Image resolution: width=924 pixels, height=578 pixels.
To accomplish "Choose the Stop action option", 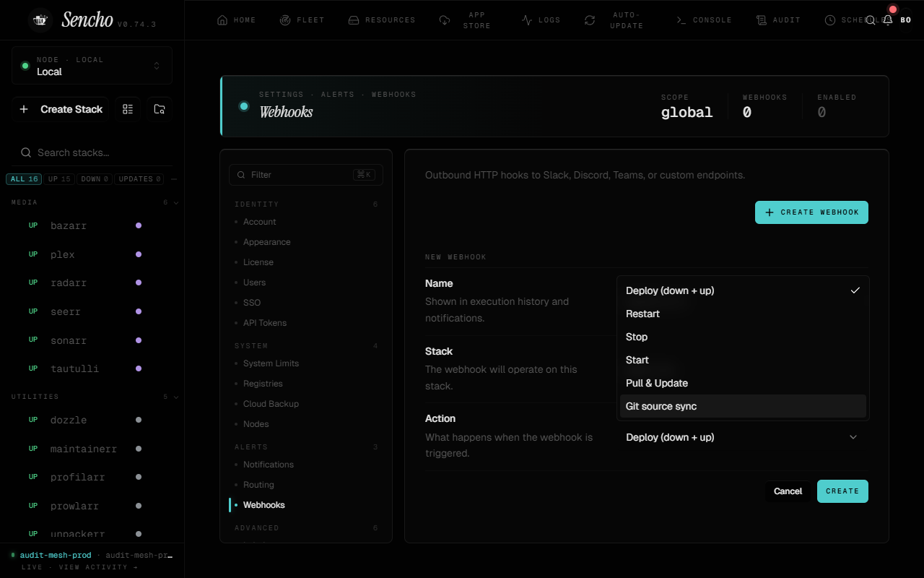I will tap(743, 337).
